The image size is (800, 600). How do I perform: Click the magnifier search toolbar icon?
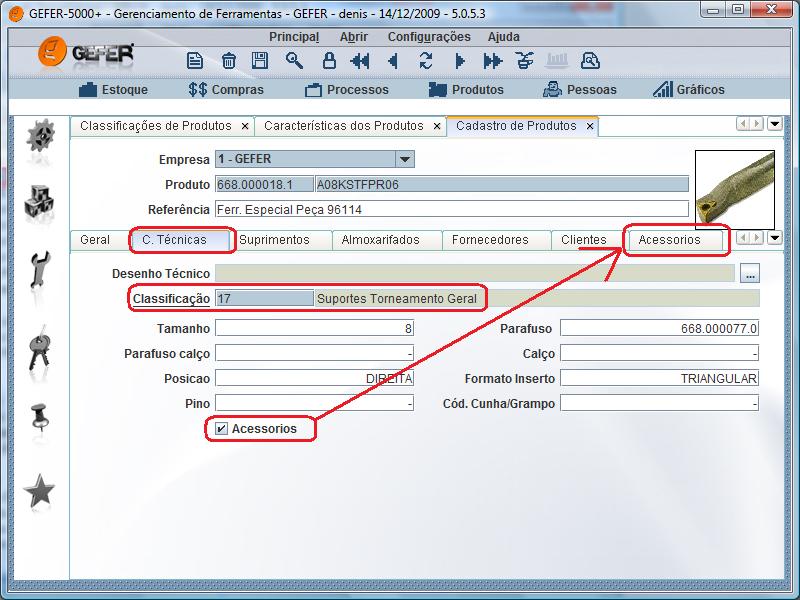294,61
